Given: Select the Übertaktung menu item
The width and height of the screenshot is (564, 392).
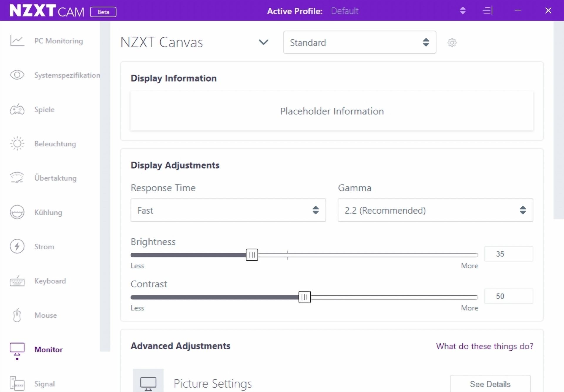Looking at the screenshot, I should pos(56,178).
